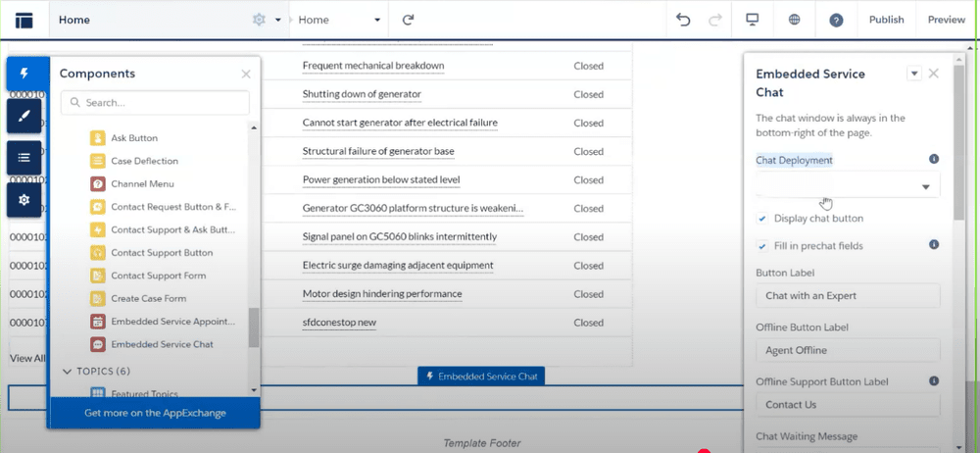Open the View All link
Screen dimensions: 980x453
point(27,359)
